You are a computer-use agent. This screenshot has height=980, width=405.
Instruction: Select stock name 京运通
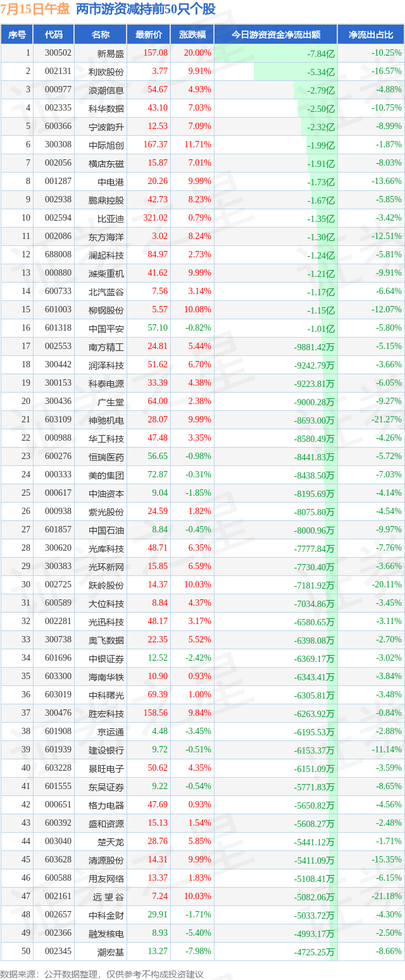point(111,732)
